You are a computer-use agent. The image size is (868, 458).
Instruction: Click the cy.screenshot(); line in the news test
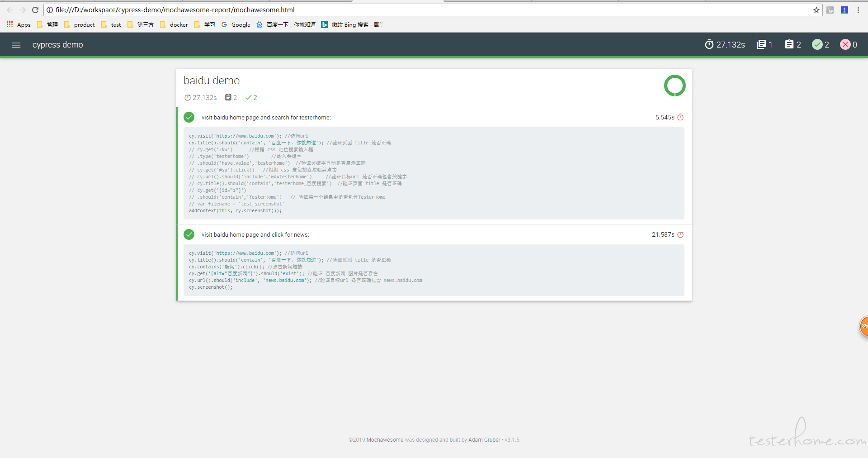coord(211,287)
